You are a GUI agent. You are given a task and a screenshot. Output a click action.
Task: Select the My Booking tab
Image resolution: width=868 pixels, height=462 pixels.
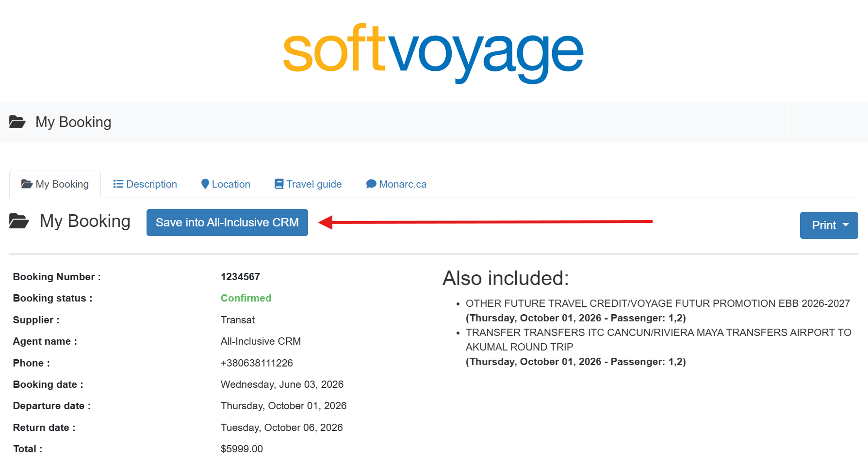pyautogui.click(x=55, y=184)
